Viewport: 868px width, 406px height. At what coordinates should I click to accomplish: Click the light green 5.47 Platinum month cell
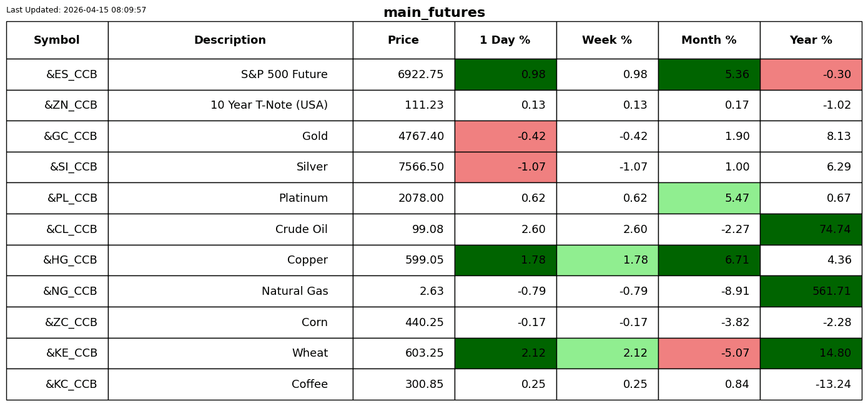tap(709, 198)
